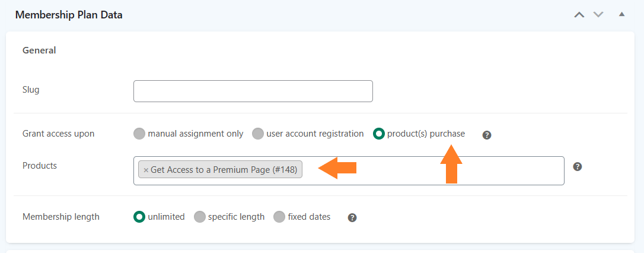
Task: Click the Products field label
Action: pyautogui.click(x=39, y=165)
